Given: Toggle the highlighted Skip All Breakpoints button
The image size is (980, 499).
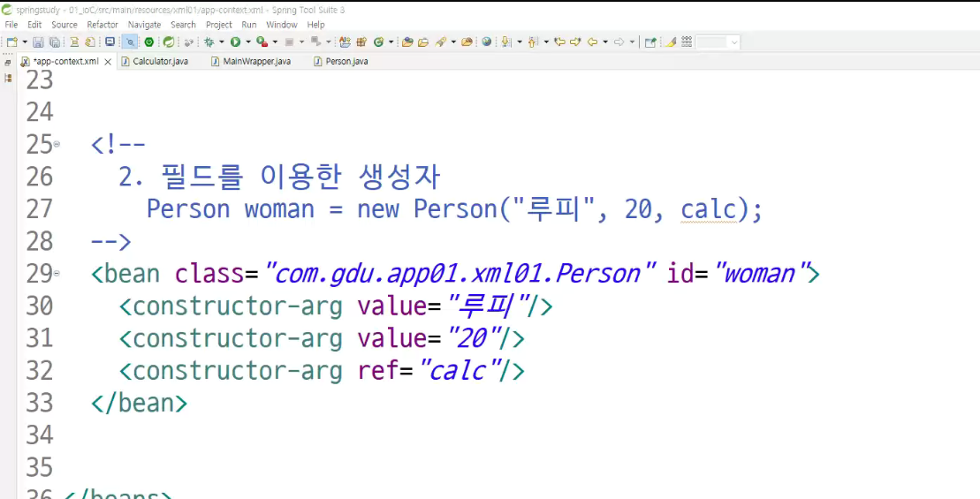Looking at the screenshot, I should tap(130, 42).
